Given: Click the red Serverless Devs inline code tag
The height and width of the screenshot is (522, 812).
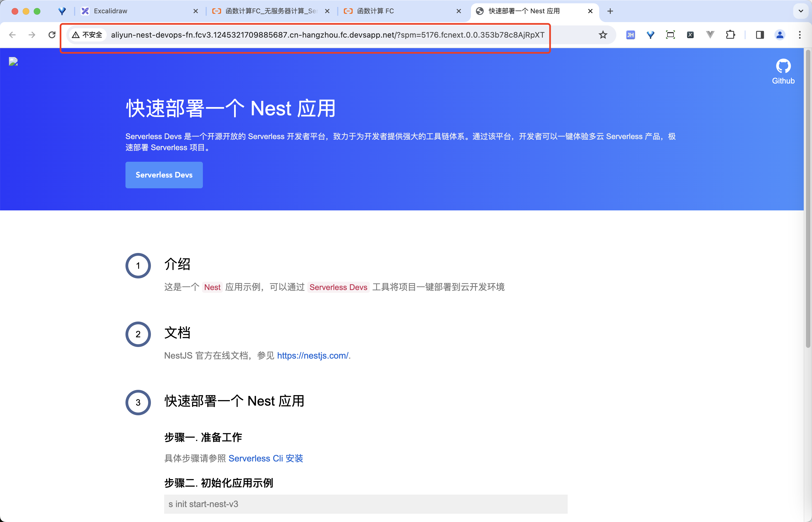Looking at the screenshot, I should [338, 287].
